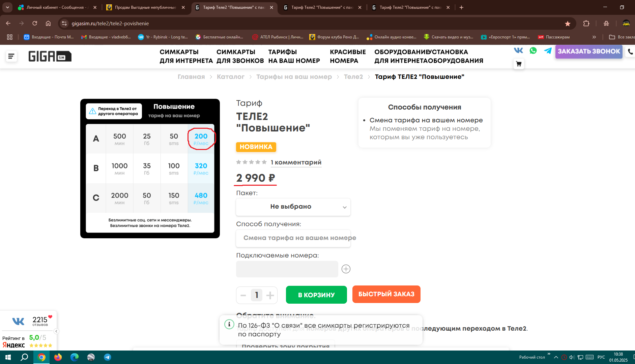Viewport: 635px width, 364px height.
Task: Open the Форум клуба Рено Д... bookmark
Action: pos(334,37)
